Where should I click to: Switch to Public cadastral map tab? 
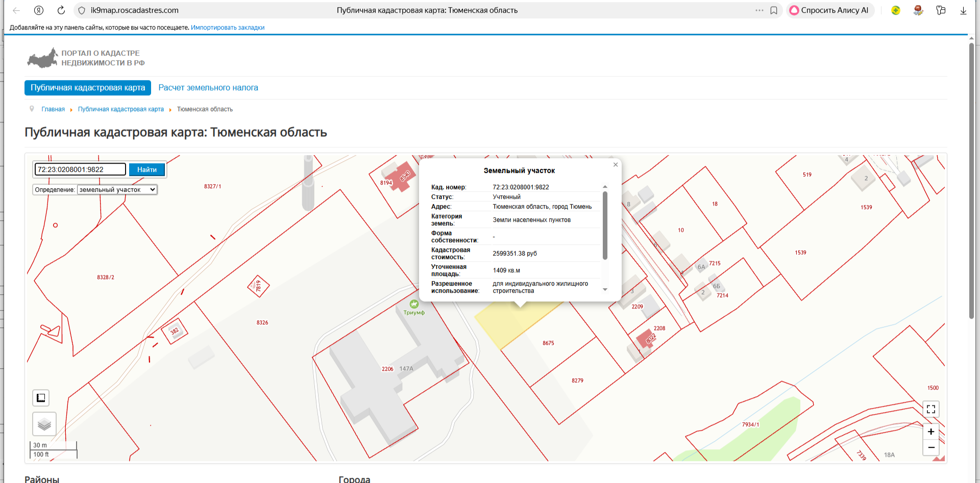point(88,88)
